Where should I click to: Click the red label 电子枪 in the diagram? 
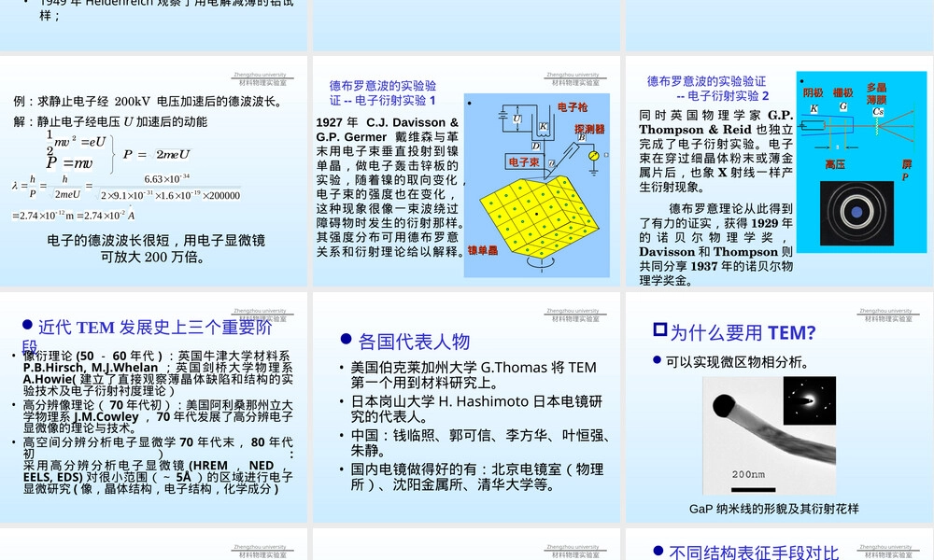[x=572, y=107]
